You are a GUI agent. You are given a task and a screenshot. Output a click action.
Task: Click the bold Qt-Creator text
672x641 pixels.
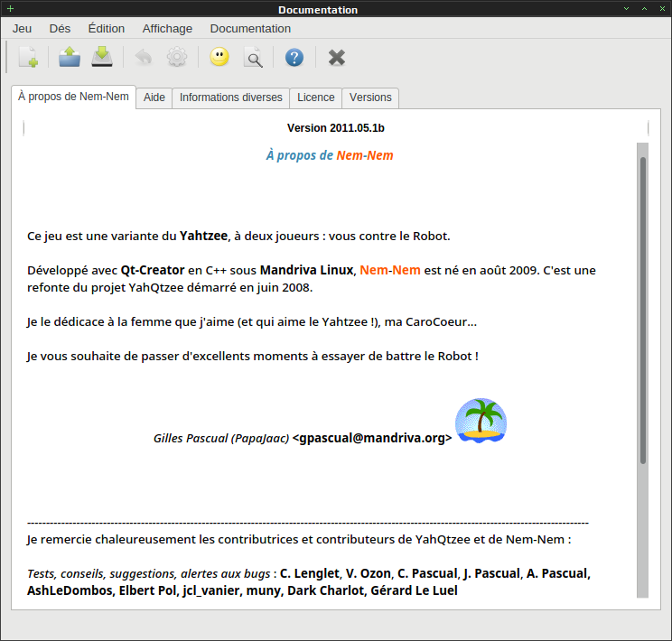point(153,270)
